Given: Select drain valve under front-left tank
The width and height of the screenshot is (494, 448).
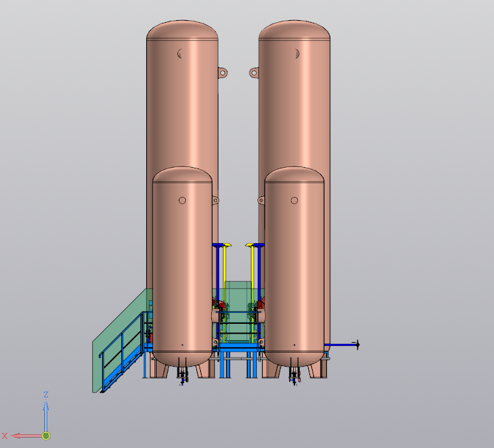Looking at the screenshot, I should tap(183, 376).
